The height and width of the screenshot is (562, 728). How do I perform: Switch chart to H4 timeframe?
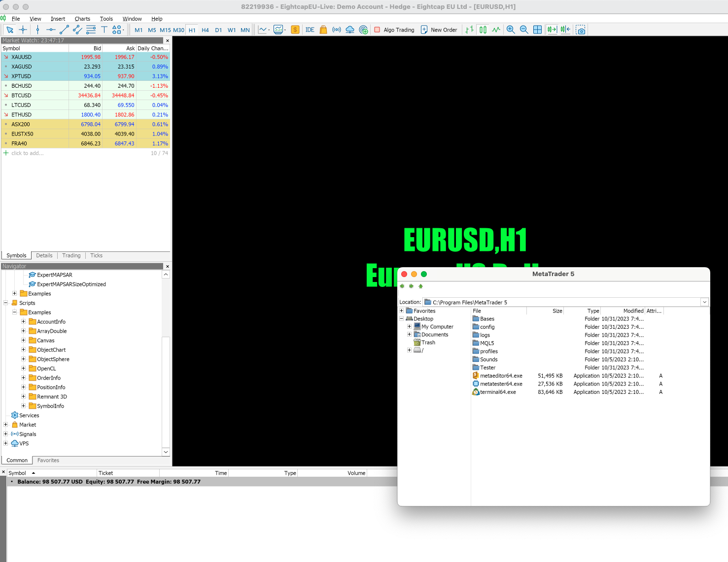(205, 30)
